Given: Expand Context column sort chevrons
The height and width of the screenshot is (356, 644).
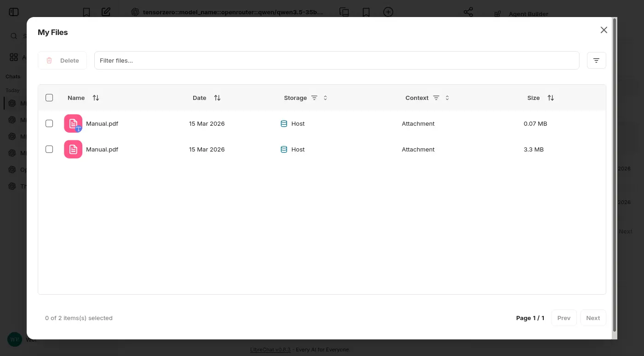Looking at the screenshot, I should (447, 98).
